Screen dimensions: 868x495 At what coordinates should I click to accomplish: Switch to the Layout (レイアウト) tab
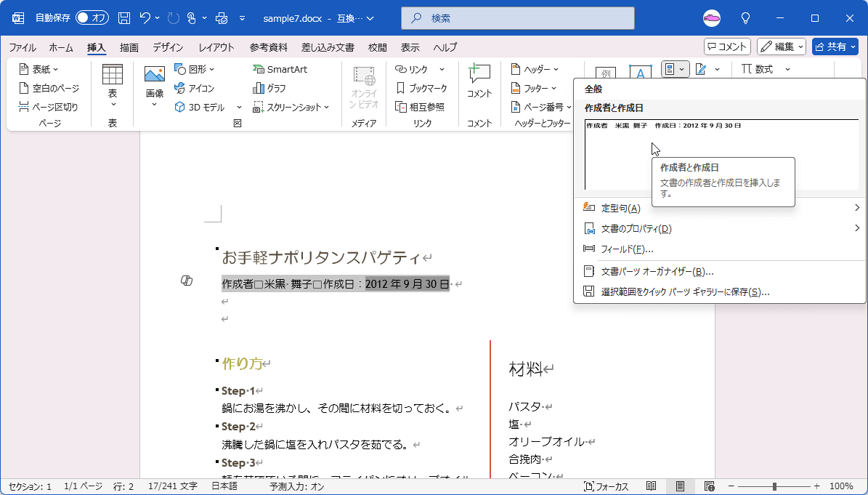[216, 48]
